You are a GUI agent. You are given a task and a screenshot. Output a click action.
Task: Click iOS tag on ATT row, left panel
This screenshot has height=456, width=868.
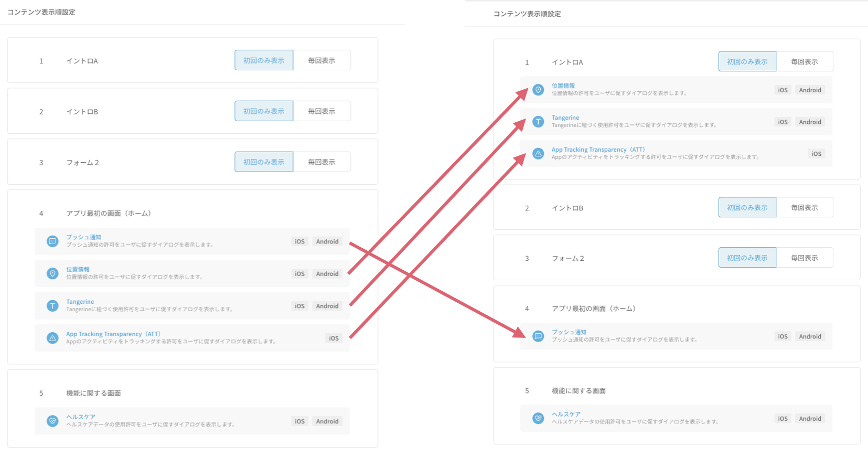(334, 338)
